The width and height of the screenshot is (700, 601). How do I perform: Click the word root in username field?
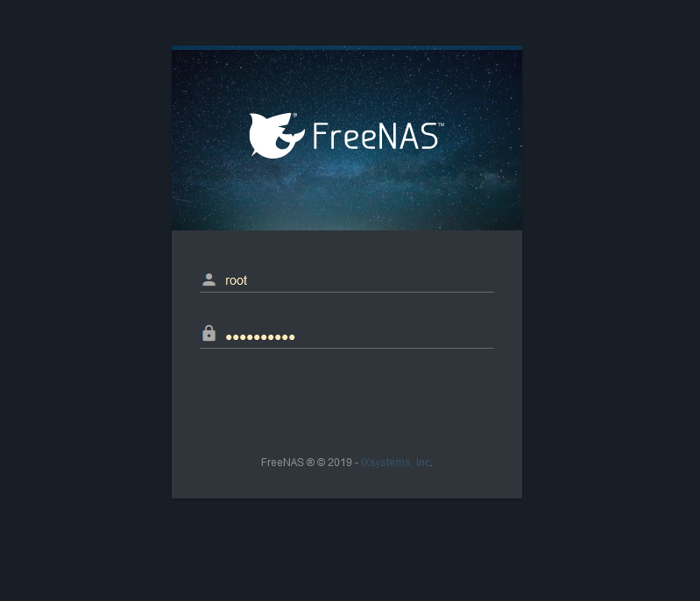[237, 280]
